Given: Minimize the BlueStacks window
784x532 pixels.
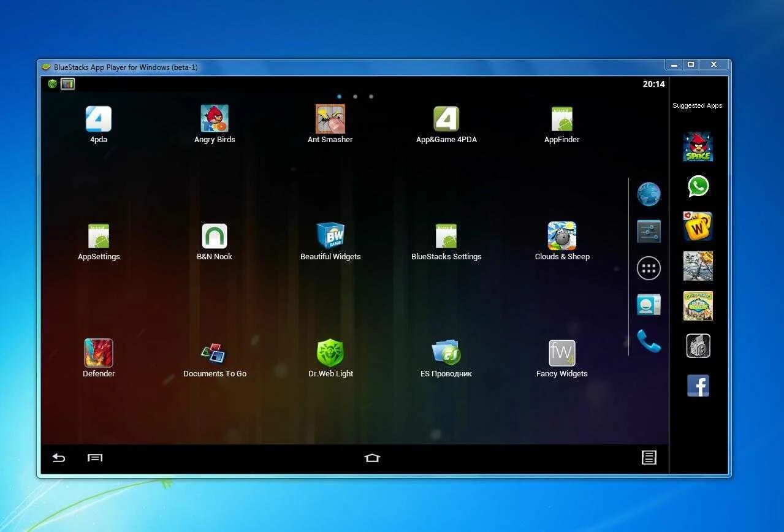Looking at the screenshot, I should [674, 65].
